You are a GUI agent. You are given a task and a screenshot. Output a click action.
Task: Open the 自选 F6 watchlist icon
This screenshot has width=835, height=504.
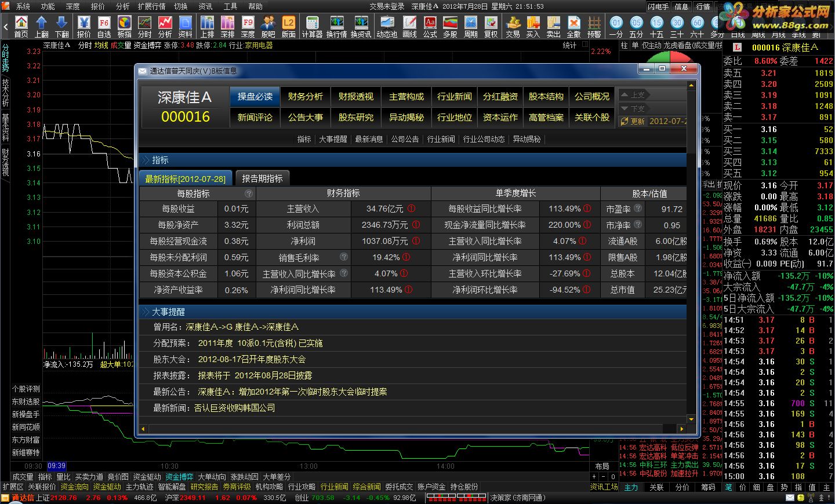click(104, 26)
